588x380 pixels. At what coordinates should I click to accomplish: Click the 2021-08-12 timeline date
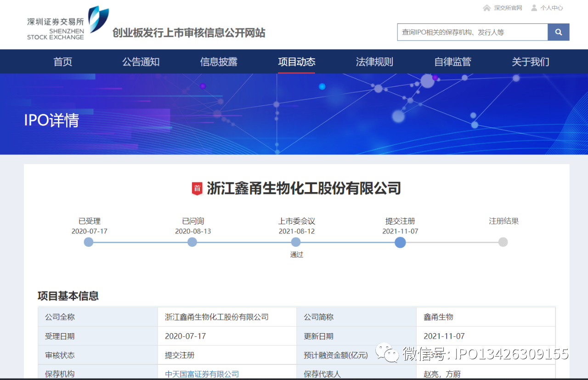(297, 231)
